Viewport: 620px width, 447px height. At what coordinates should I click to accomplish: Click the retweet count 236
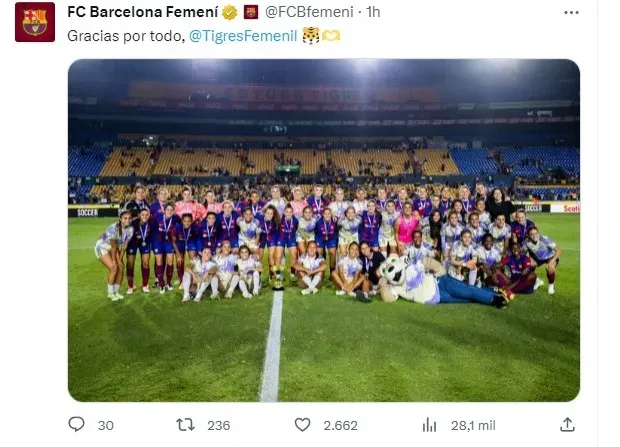pos(218,425)
